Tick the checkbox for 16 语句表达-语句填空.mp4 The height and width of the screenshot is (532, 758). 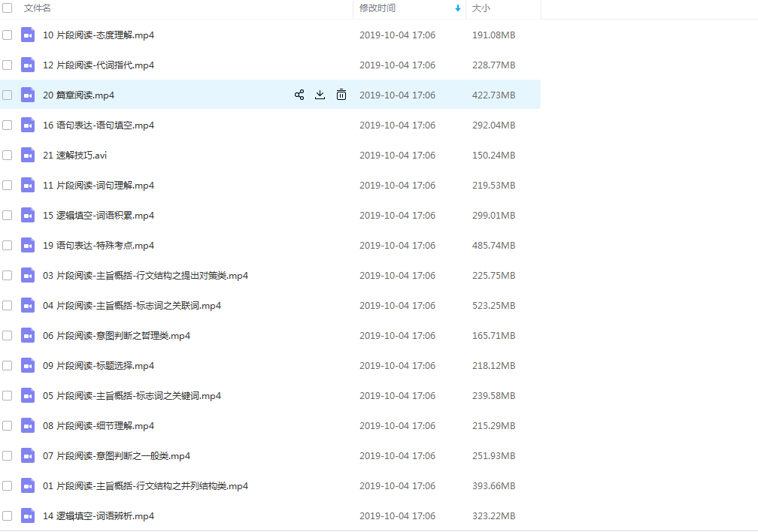(8, 125)
